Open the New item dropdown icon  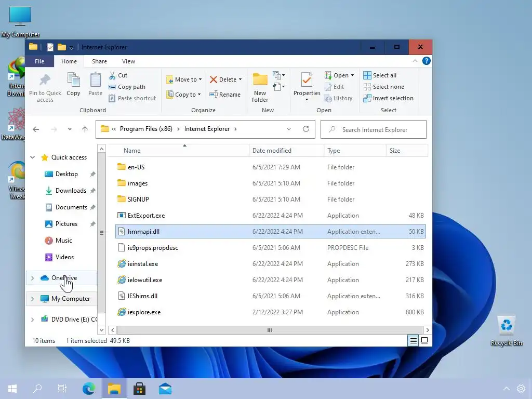[x=279, y=75]
